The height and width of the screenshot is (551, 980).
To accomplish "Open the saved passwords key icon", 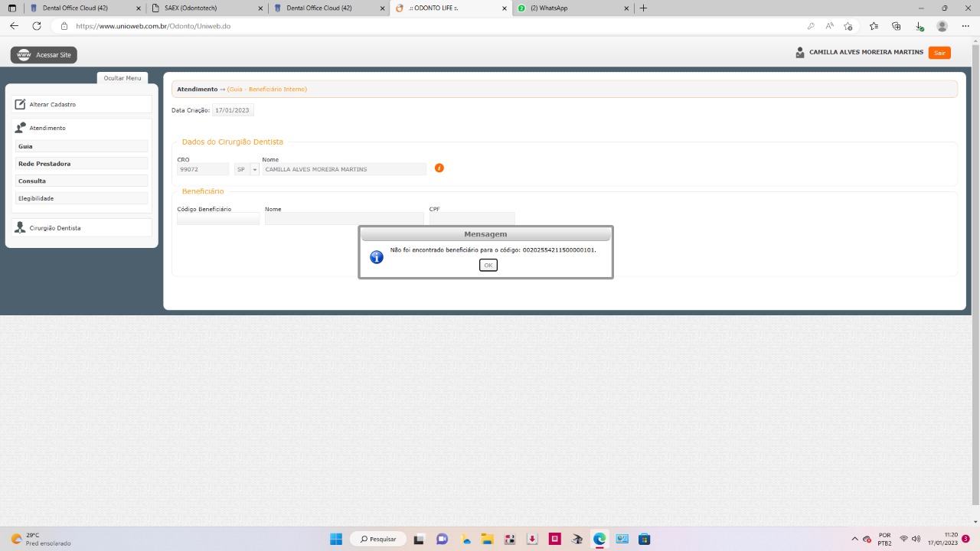I will click(x=811, y=26).
